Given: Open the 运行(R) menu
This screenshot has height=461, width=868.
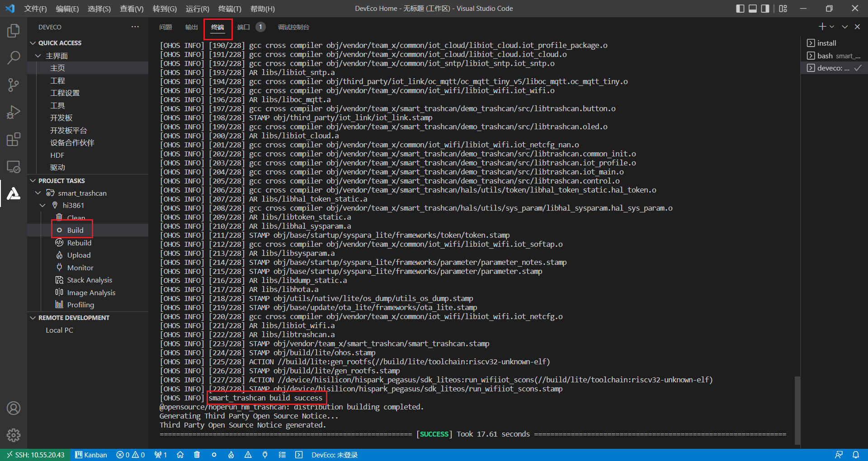Looking at the screenshot, I should [x=198, y=9].
